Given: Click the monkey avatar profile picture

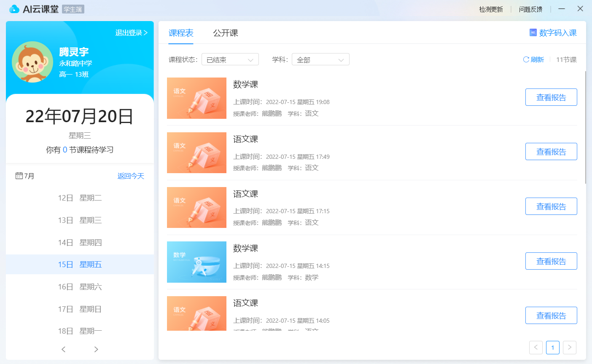Looking at the screenshot, I should coord(32,62).
